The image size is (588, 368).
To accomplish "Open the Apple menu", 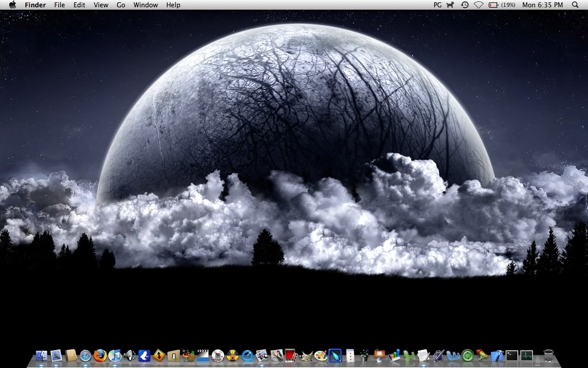I will [12, 5].
